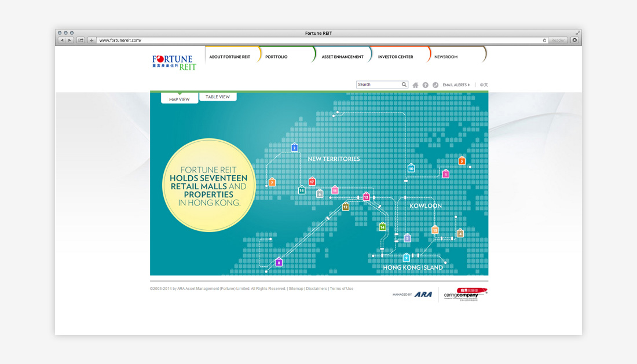This screenshot has height=364, width=637.
Task: Open the Investor Center menu
Action: tap(396, 57)
